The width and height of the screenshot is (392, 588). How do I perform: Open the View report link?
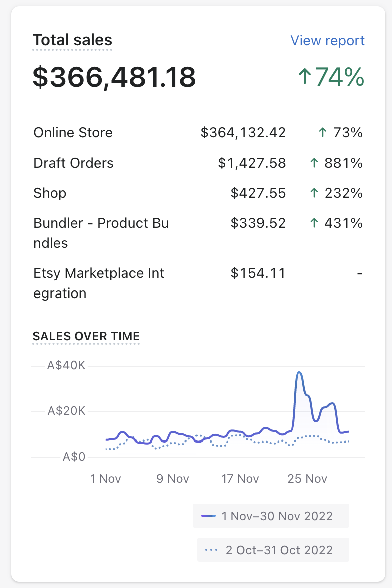pos(327,41)
